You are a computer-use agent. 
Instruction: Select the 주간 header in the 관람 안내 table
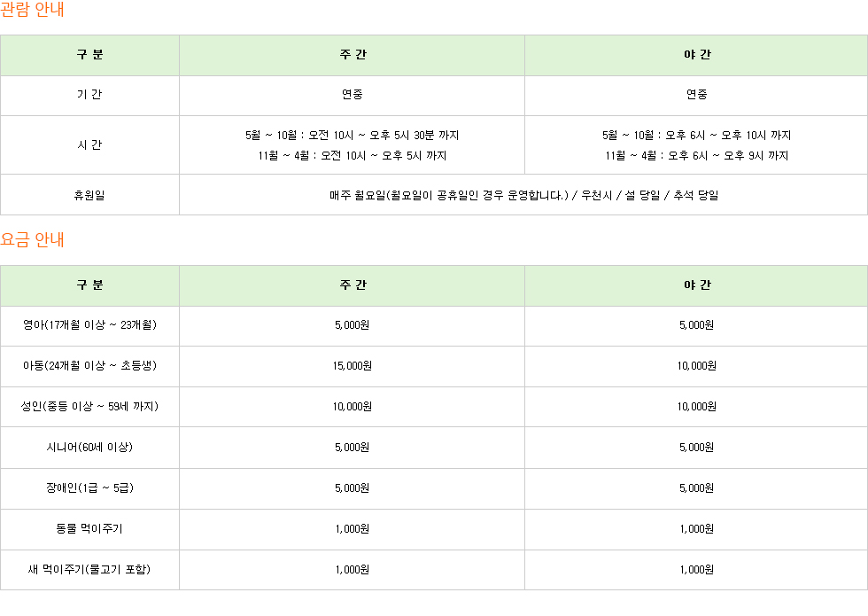click(353, 54)
